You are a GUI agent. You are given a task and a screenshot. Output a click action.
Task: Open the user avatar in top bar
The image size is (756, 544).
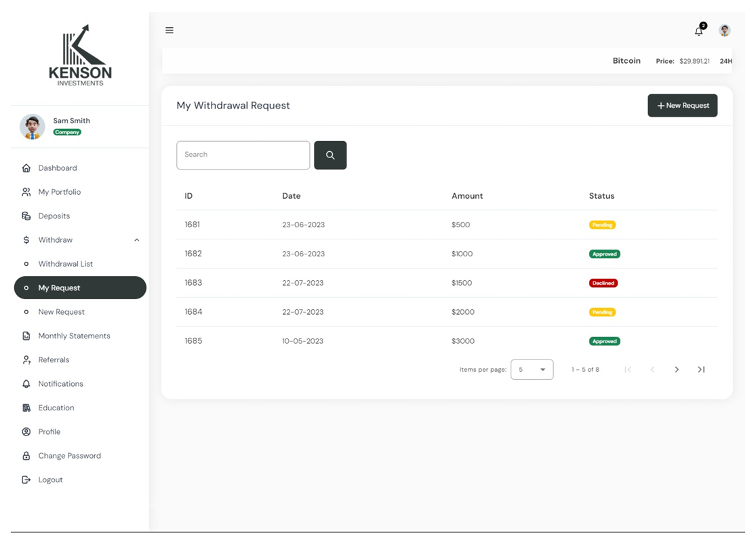click(x=724, y=31)
